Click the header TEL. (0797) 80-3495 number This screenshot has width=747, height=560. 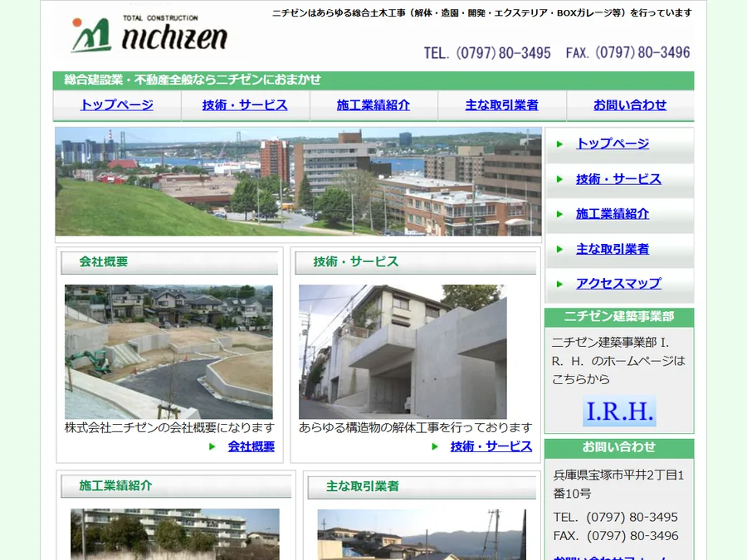[x=487, y=53]
